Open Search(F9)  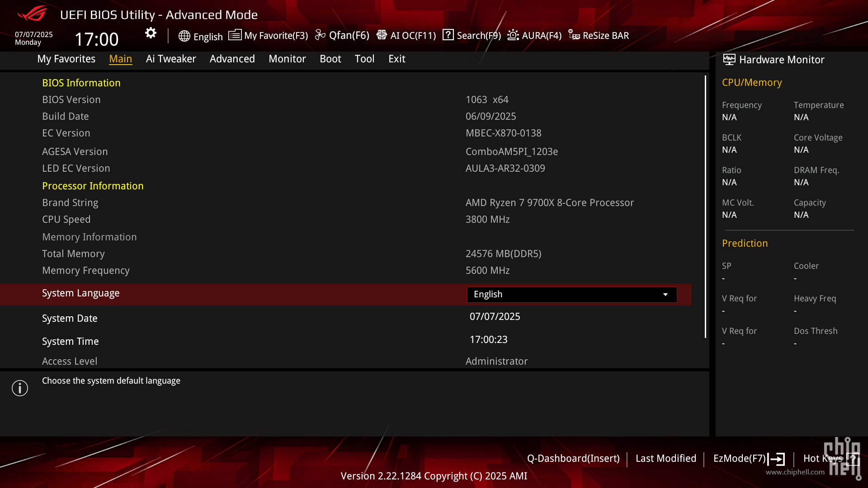[x=472, y=35]
